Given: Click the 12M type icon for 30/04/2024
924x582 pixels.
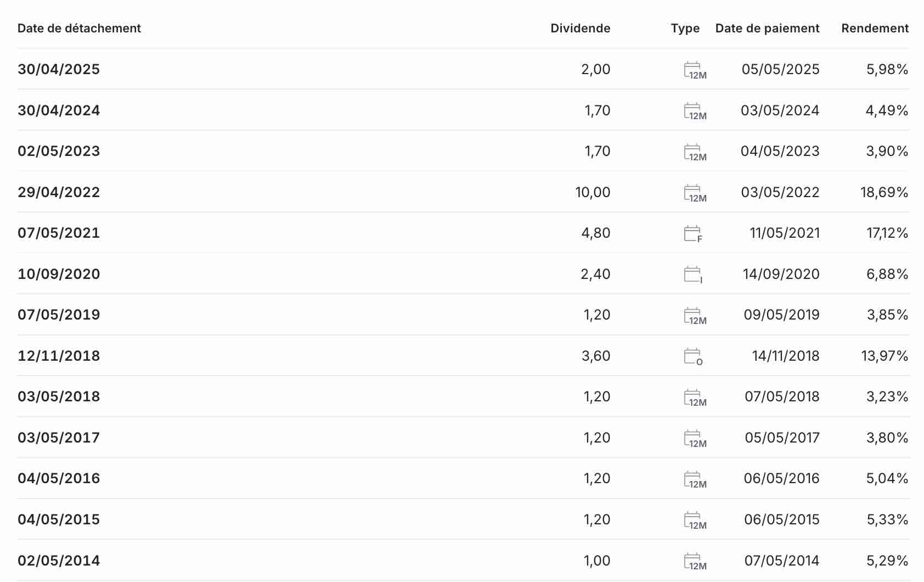Looking at the screenshot, I should click(x=695, y=111).
